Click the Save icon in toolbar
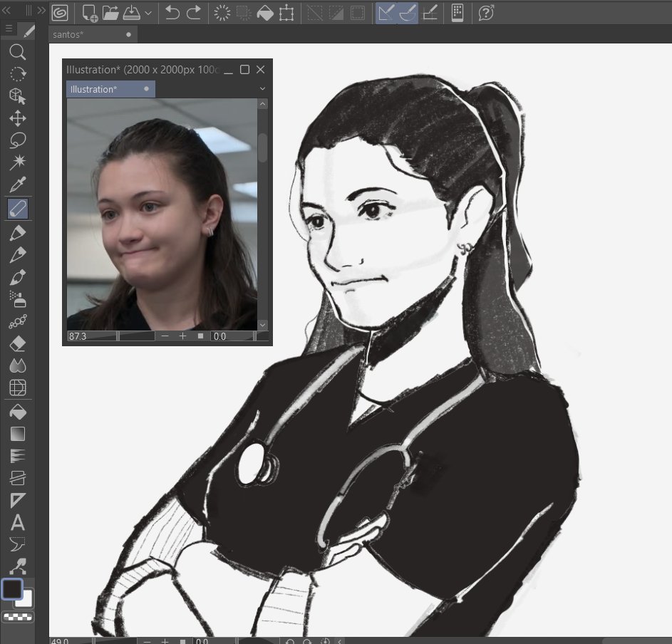Screen dimensions: 672x644 click(x=132, y=13)
